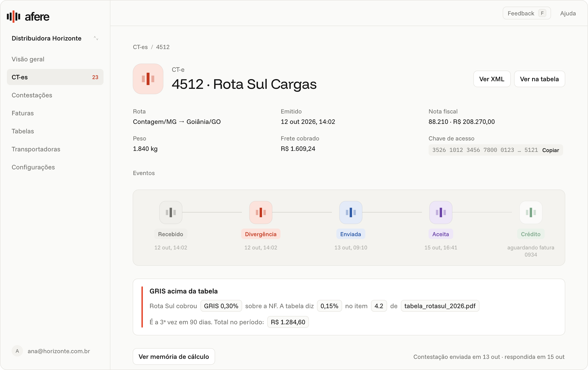
Task: Open Ver memória de cálculo
Action: pos(174,356)
